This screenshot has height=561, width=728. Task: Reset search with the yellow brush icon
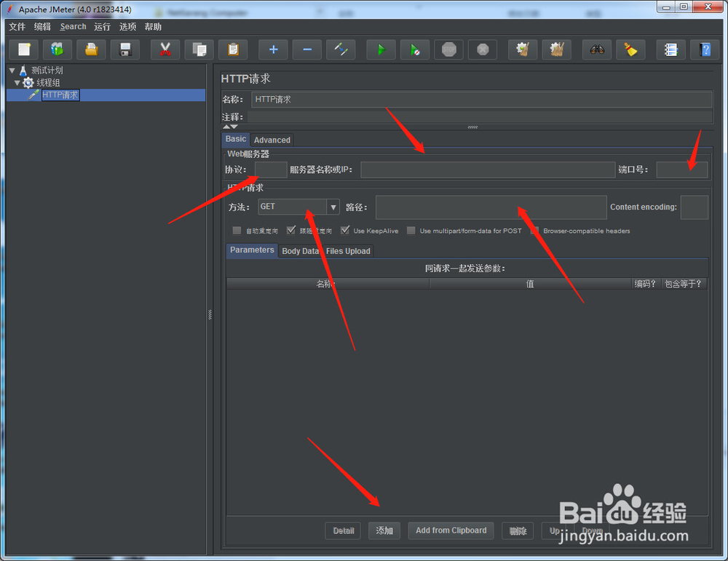(630, 49)
